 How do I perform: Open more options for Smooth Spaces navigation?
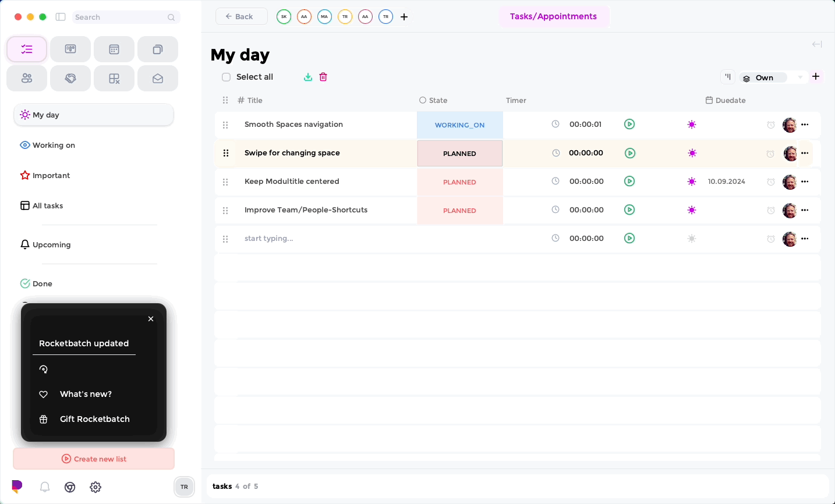tap(805, 125)
